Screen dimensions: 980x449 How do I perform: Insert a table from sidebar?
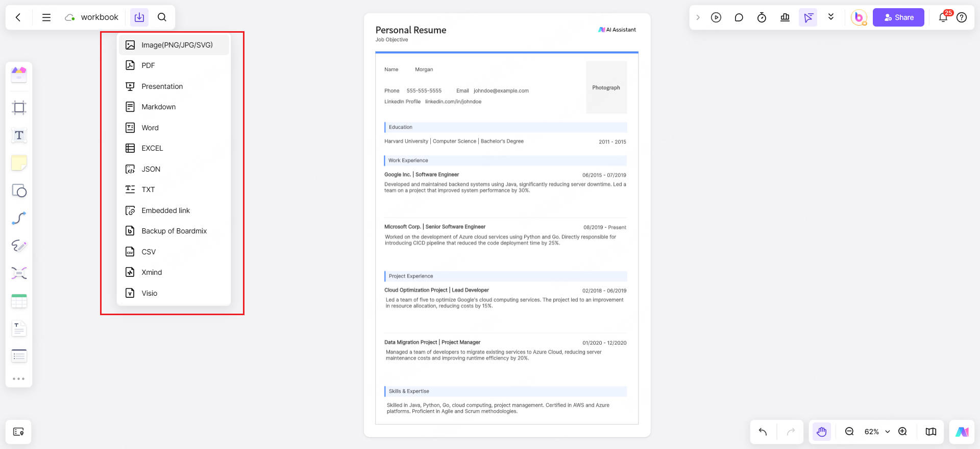pos(19,301)
